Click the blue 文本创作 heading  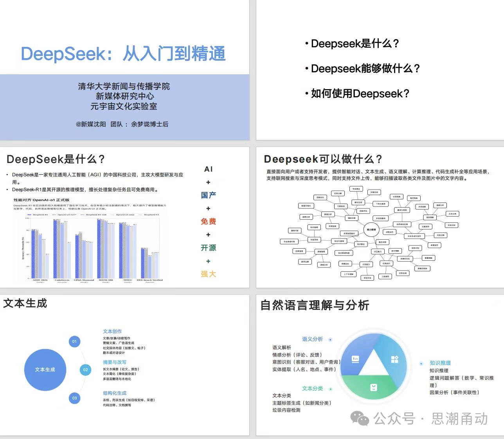[112, 331]
